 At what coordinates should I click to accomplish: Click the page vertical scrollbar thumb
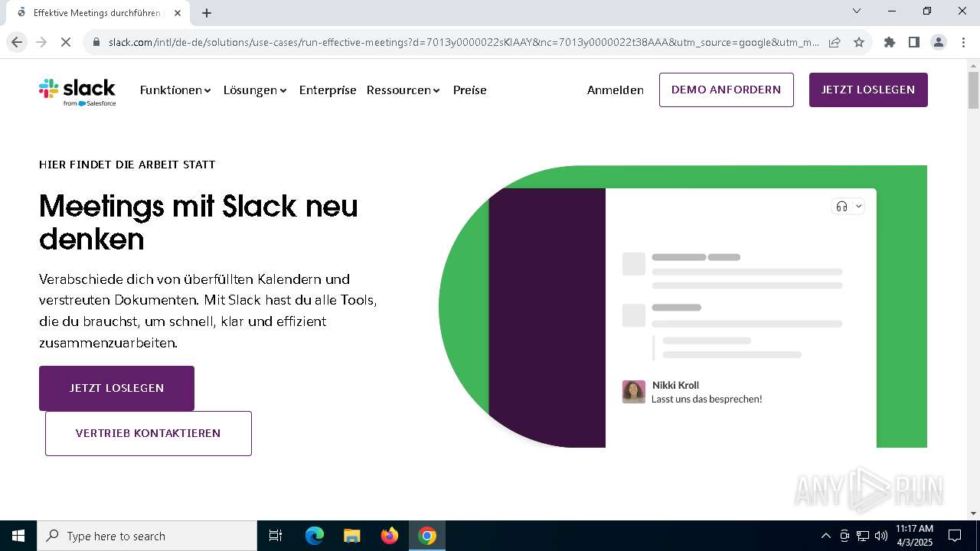973,90
